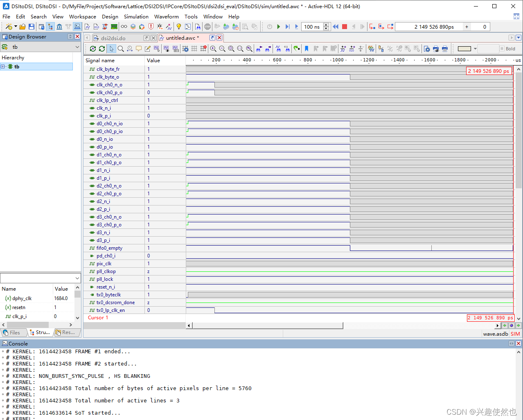Open the Workspace menu
This screenshot has width=523, height=420.
tap(83, 17)
